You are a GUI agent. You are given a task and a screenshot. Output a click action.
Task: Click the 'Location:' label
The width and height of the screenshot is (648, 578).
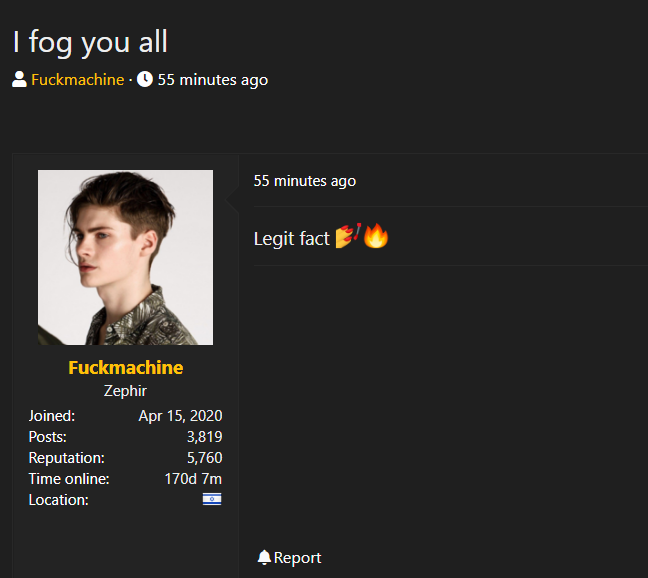(58, 500)
